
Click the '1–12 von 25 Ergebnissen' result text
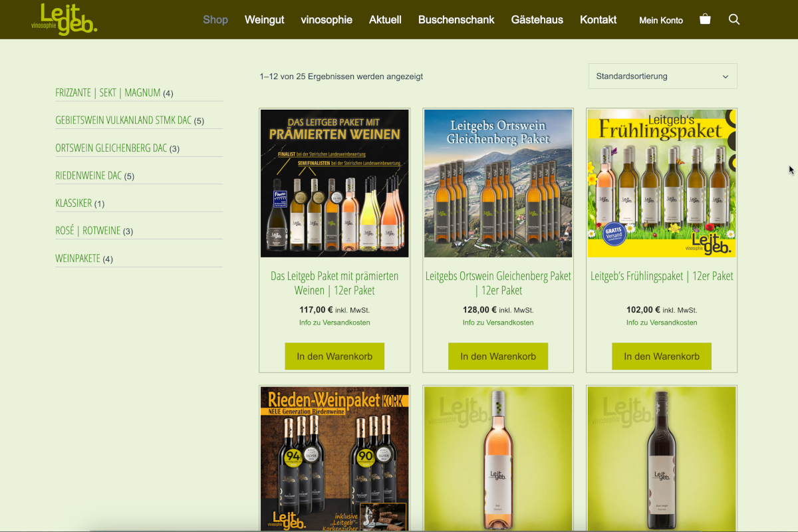pos(341,76)
